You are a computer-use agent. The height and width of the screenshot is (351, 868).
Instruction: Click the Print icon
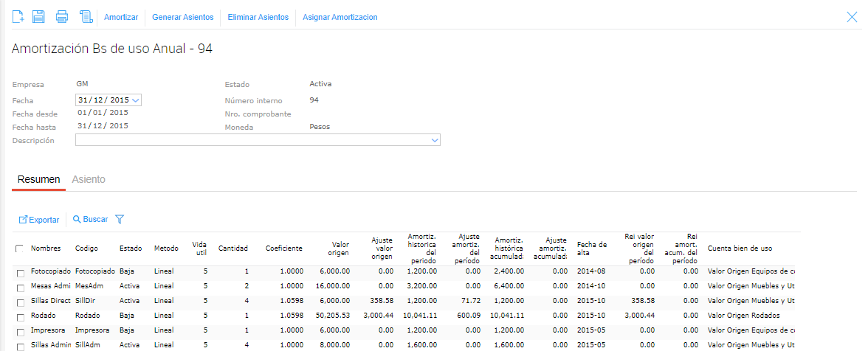tap(63, 16)
